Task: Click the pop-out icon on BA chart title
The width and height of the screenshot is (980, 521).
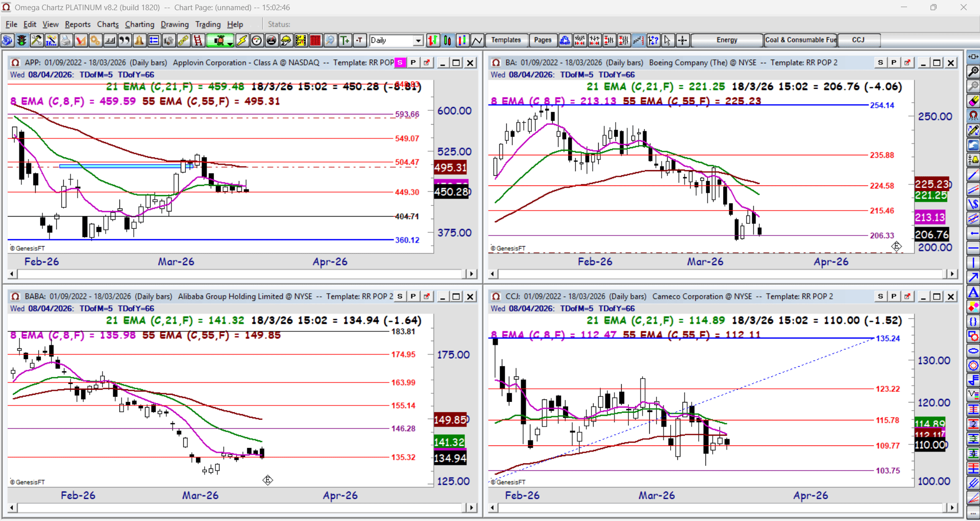Action: click(907, 62)
